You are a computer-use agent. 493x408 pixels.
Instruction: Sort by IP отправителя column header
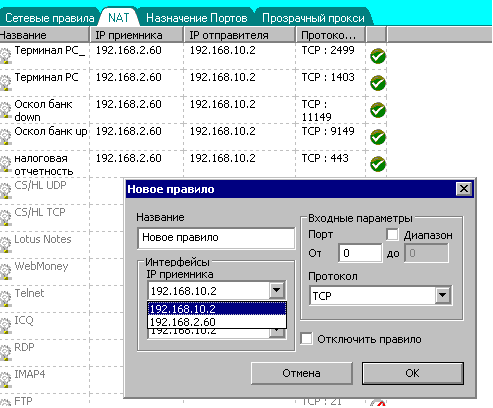coord(239,35)
